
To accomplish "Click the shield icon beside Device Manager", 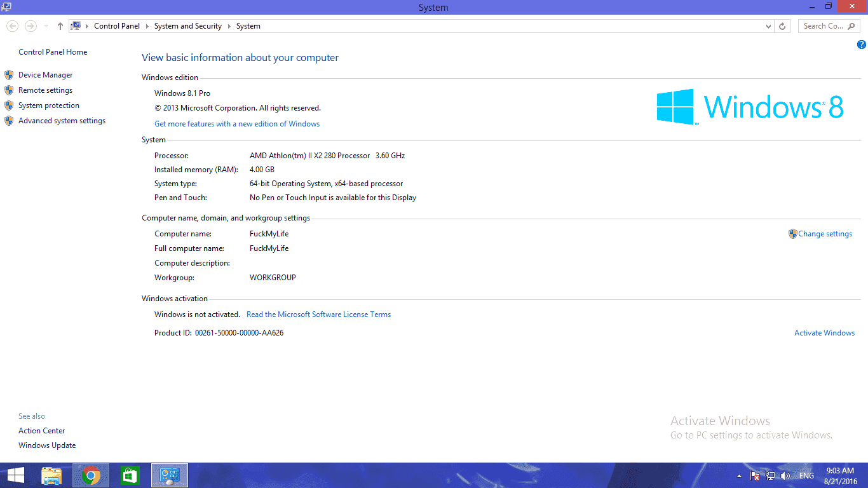I will click(x=9, y=75).
